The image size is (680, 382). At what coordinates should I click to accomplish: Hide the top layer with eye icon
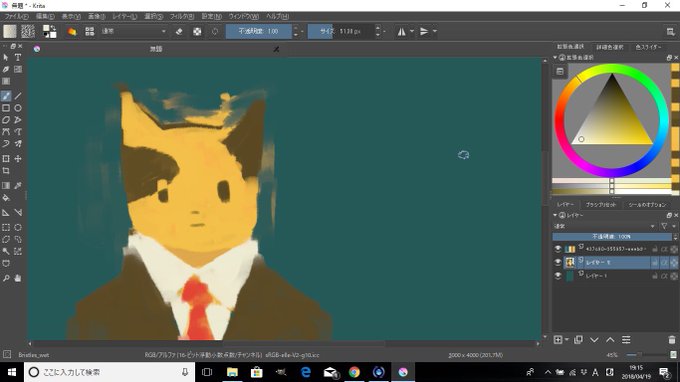[558, 249]
